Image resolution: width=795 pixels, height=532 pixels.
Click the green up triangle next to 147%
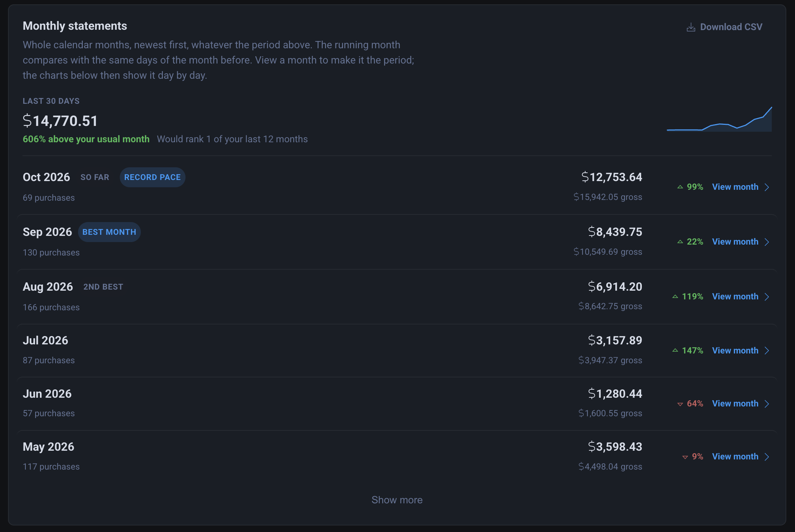pyautogui.click(x=675, y=351)
